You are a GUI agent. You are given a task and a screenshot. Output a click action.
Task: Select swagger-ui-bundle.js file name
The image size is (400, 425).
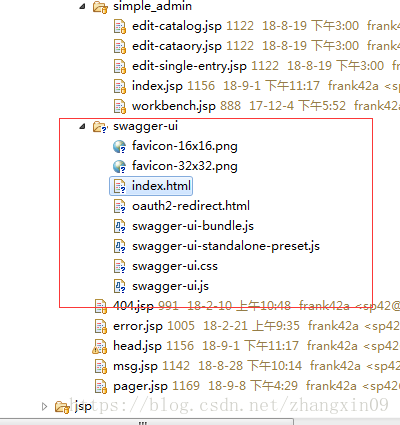pos(193,226)
